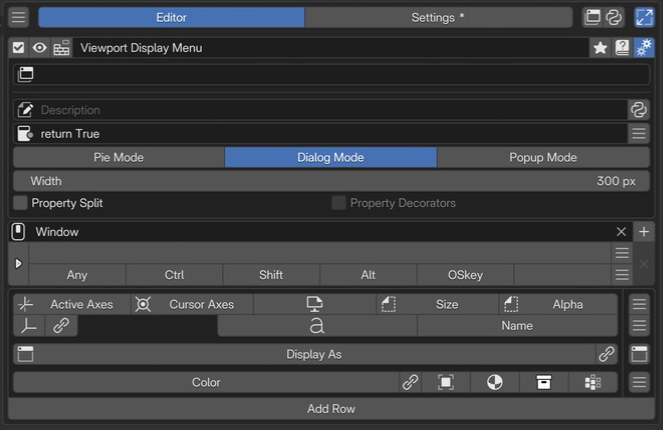Add keymap with plus button

pyautogui.click(x=644, y=232)
